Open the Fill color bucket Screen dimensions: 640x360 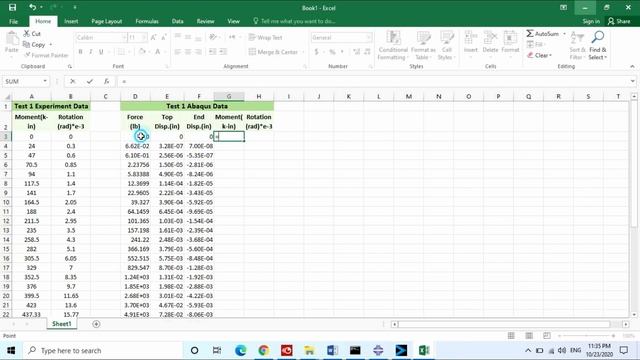click(x=142, y=51)
